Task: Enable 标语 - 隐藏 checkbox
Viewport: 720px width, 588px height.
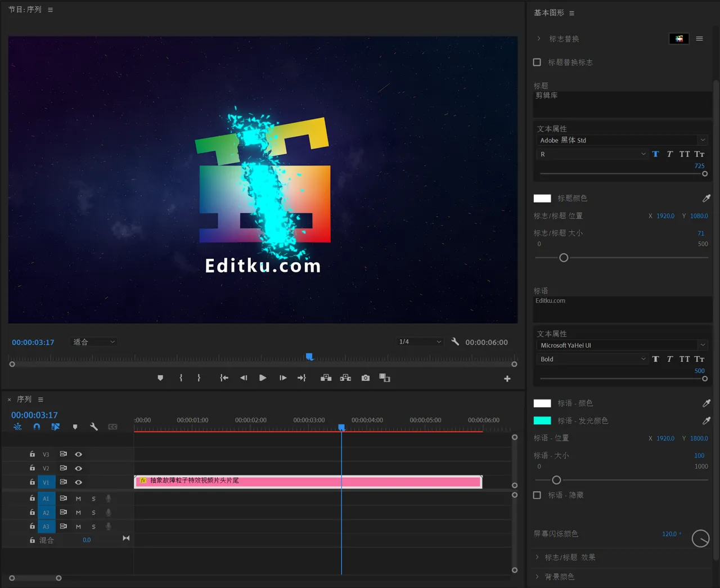Action: click(537, 495)
